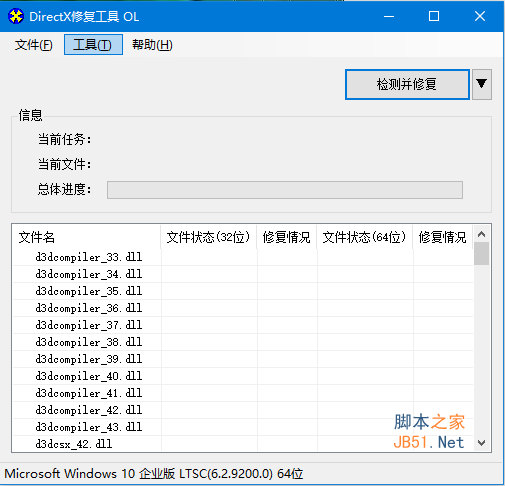Screen dimensions: 505x486
Task: Select row d3dcompiler_38.dll
Action: point(243,342)
